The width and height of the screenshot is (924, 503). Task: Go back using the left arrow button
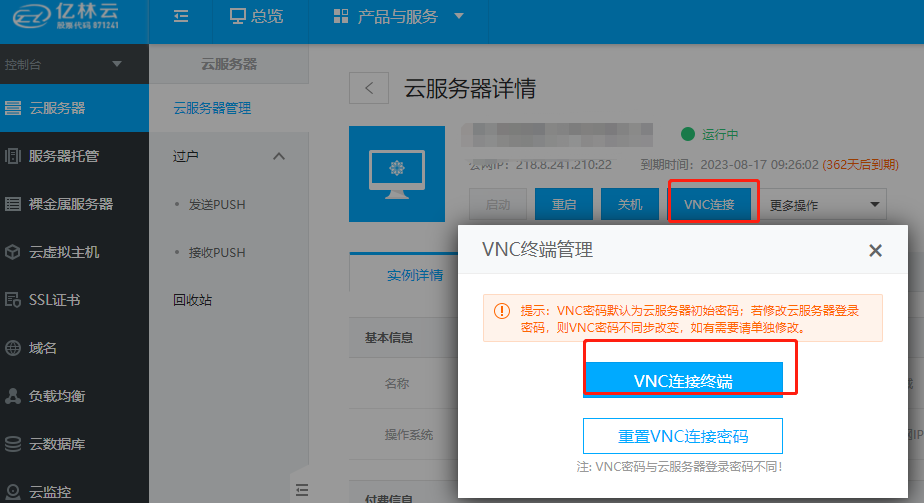click(368, 88)
